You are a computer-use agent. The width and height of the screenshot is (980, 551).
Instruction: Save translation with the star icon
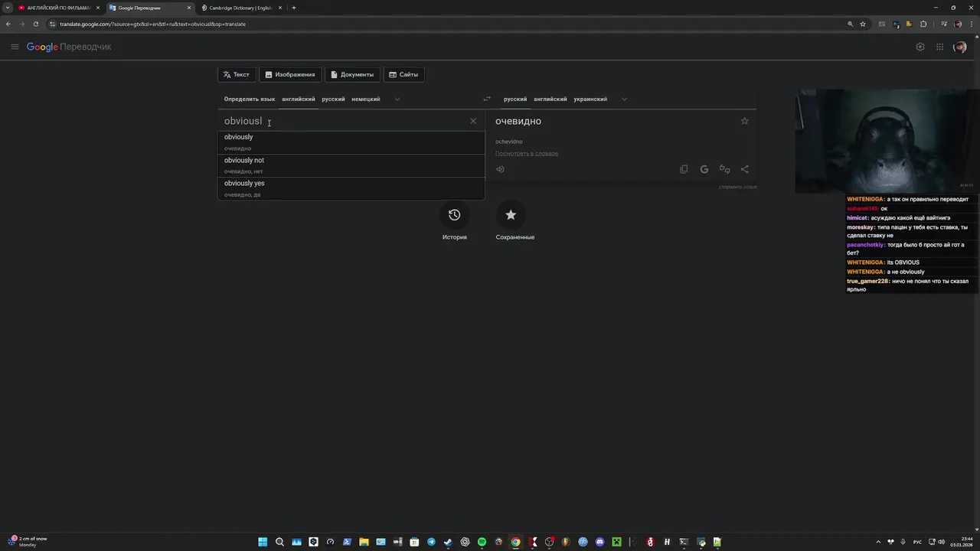[744, 121]
